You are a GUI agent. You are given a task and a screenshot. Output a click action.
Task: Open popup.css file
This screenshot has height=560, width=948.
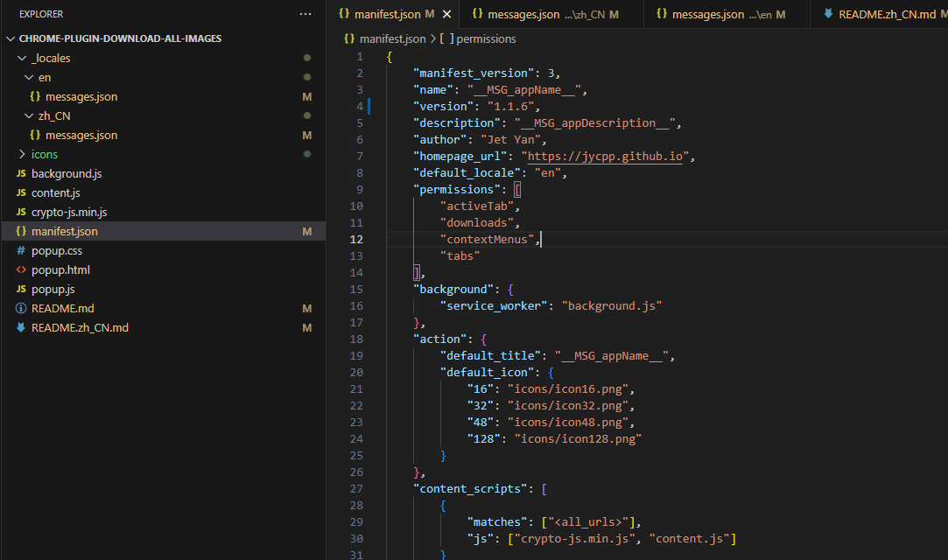click(57, 251)
